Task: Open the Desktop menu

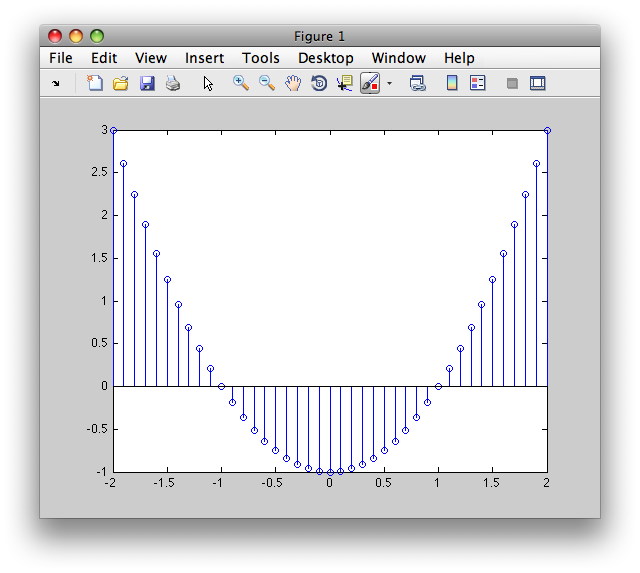Action: pyautogui.click(x=326, y=58)
